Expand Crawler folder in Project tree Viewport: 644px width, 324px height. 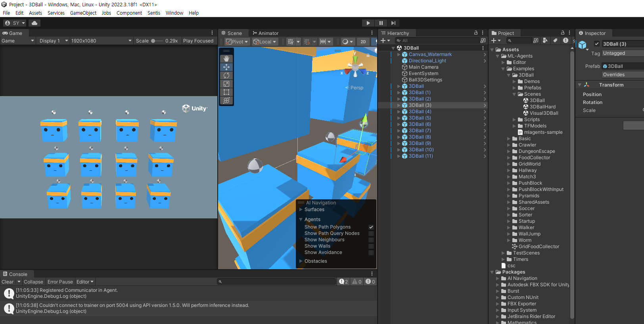509,145
